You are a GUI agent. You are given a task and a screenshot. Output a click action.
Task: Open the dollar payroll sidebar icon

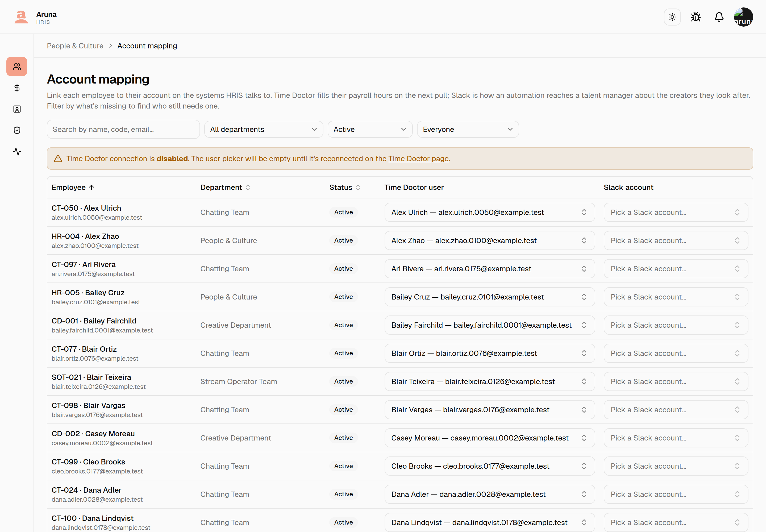(x=17, y=88)
